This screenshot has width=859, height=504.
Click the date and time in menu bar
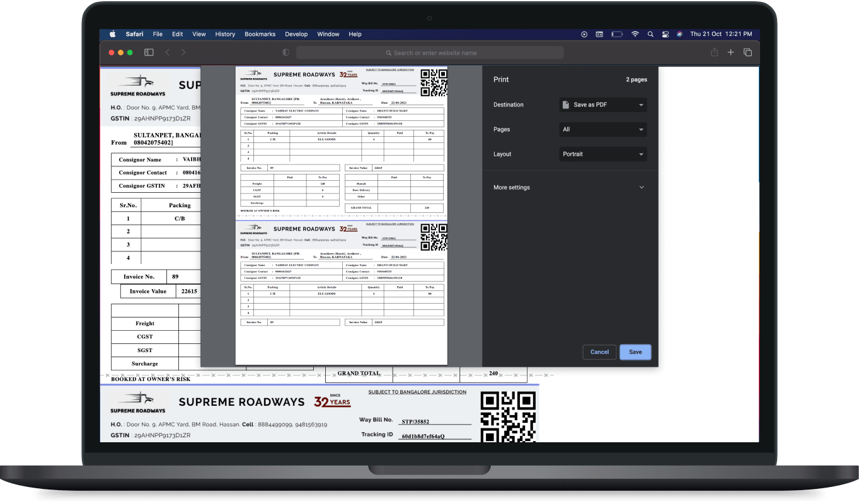point(721,34)
